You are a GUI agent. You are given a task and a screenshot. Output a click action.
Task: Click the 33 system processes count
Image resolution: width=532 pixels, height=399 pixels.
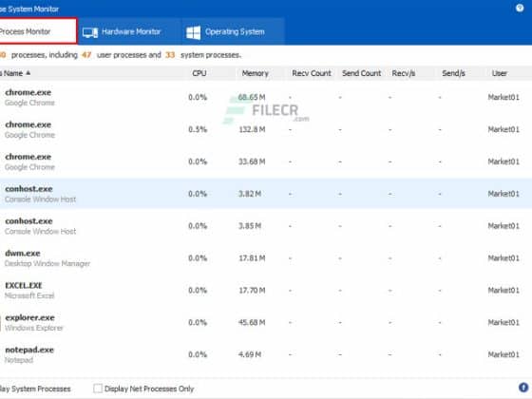(x=170, y=55)
